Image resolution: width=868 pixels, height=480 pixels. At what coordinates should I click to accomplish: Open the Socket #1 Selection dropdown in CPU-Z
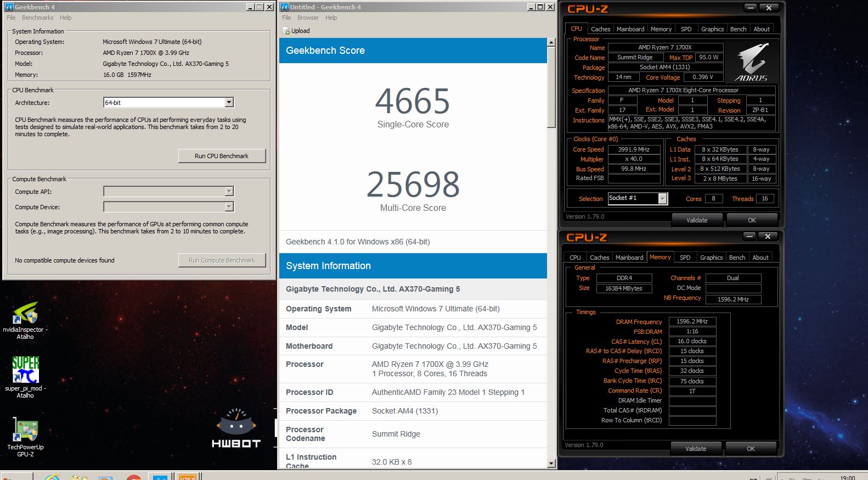click(662, 198)
